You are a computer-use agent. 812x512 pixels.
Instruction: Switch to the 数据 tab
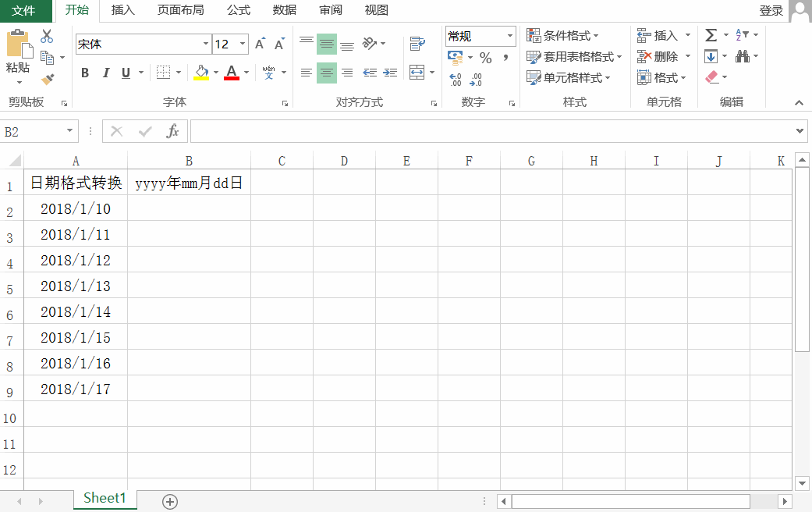[285, 10]
